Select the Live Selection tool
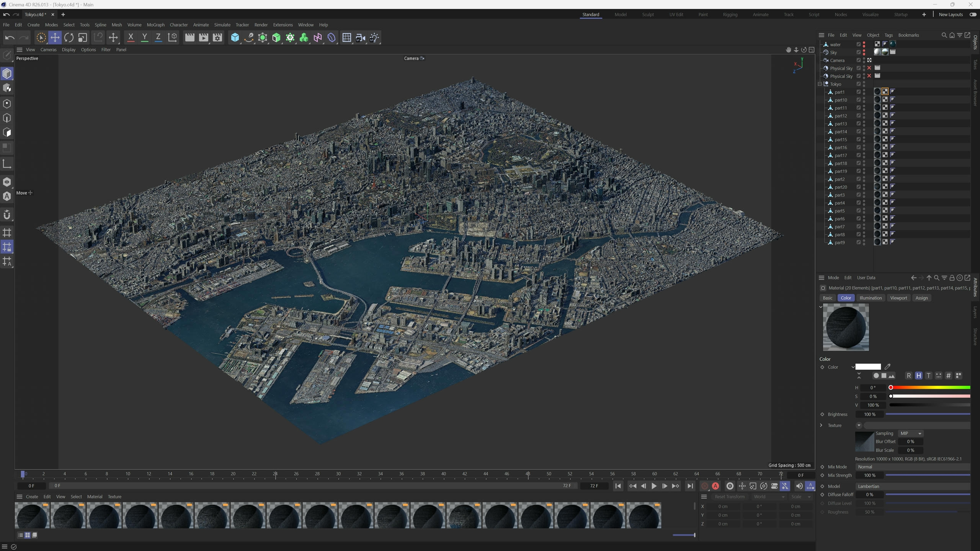The width and height of the screenshot is (980, 551). click(41, 37)
